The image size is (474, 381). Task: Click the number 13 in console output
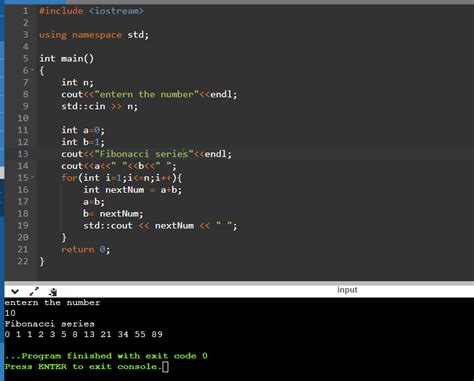(89, 334)
